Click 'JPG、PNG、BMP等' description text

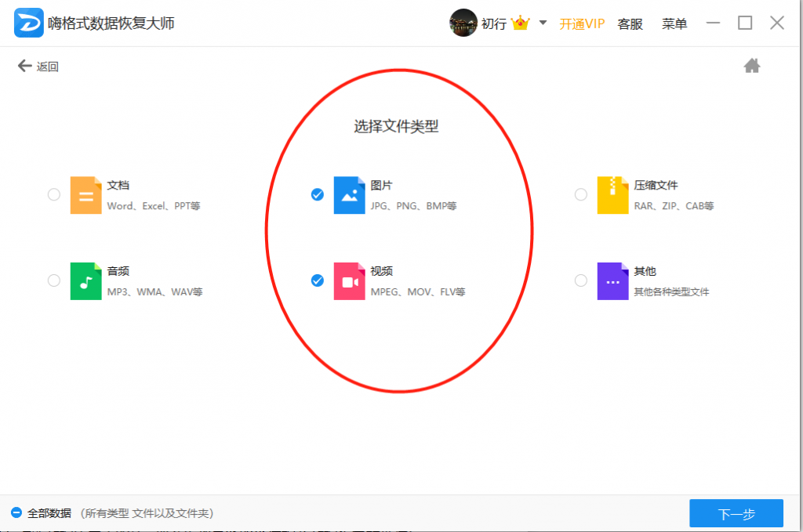pos(414,205)
